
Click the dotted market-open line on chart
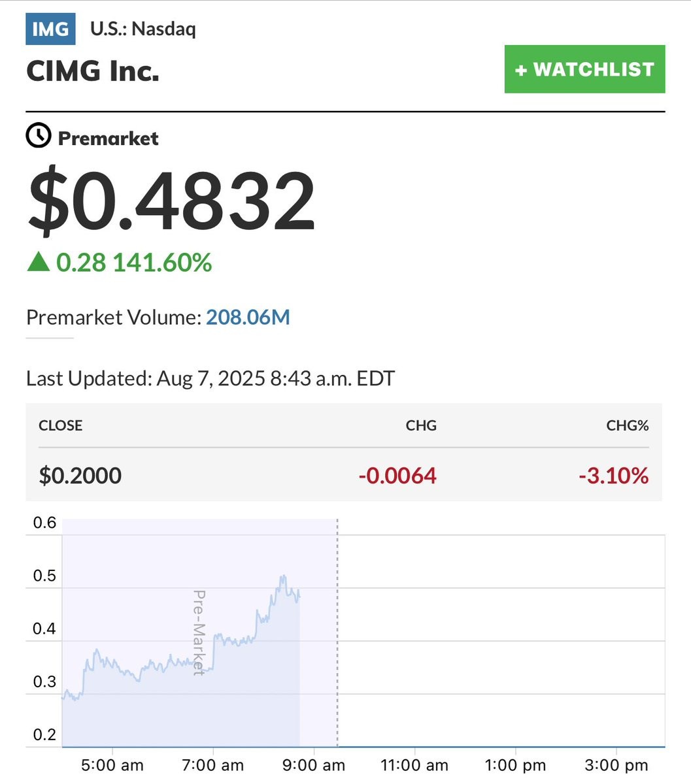(337, 632)
